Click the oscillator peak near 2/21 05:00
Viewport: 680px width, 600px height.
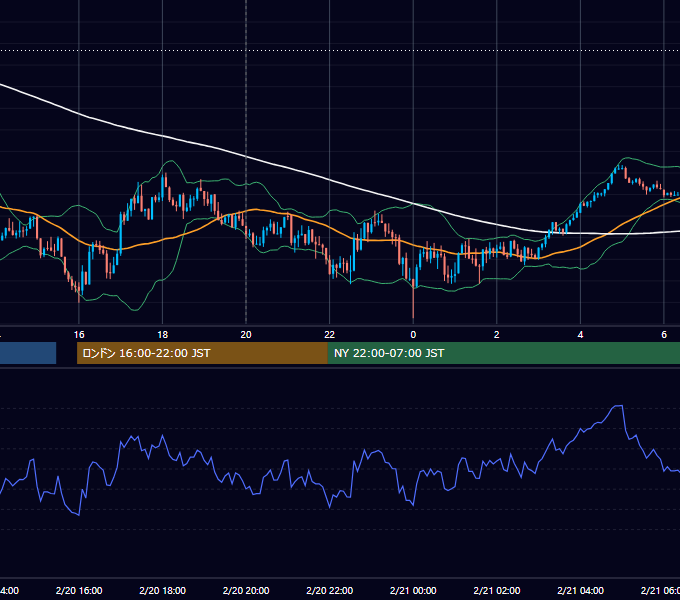tap(618, 406)
